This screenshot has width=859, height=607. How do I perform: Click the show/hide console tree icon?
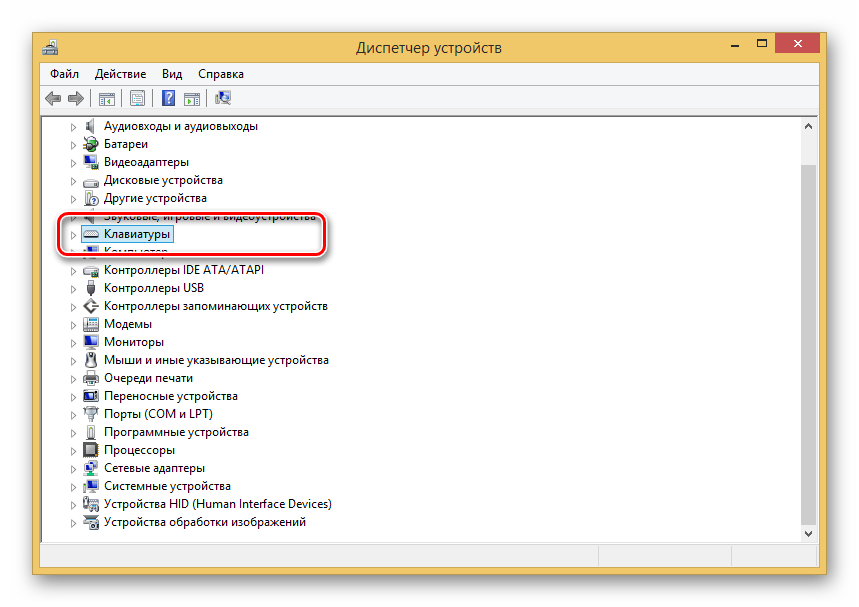105,98
